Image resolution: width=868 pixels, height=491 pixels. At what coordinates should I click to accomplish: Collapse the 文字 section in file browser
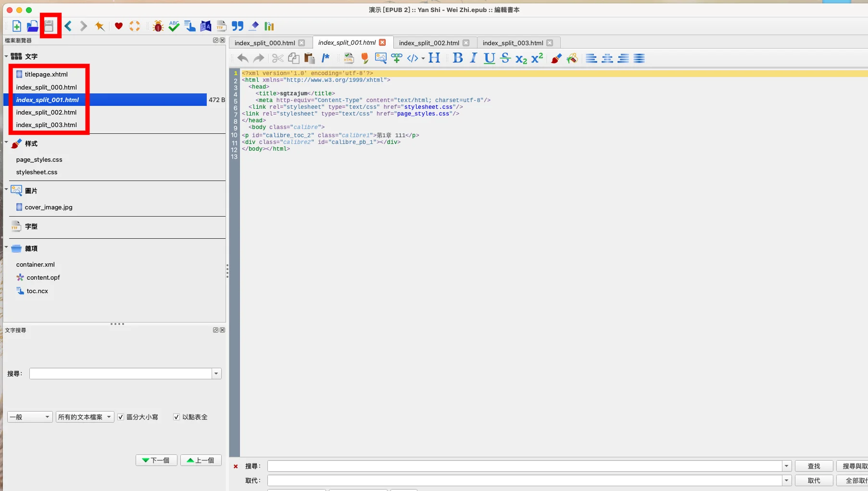6,56
